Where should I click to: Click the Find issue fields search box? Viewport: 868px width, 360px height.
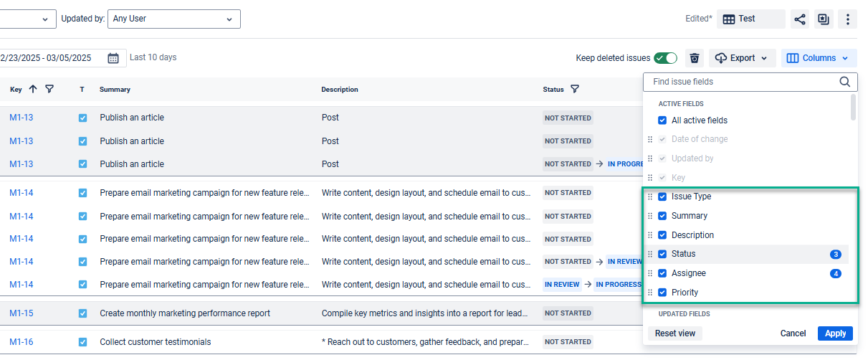coord(742,82)
